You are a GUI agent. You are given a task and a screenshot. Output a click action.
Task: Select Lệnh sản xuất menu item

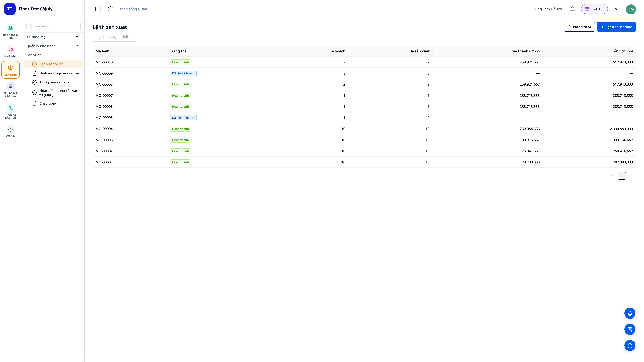tap(53, 64)
